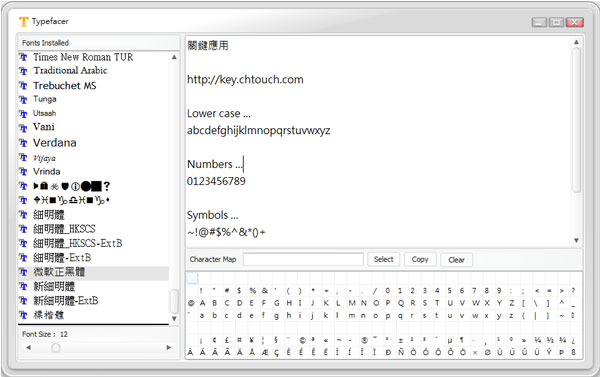Close the Typefacer window
The image size is (600, 377).
point(575,22)
